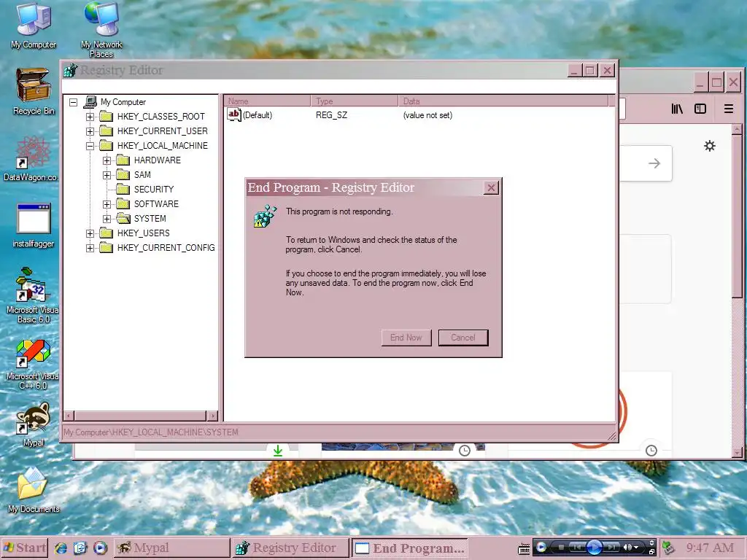
Task: Select the SECURITY key in the tree
Action: point(153,190)
